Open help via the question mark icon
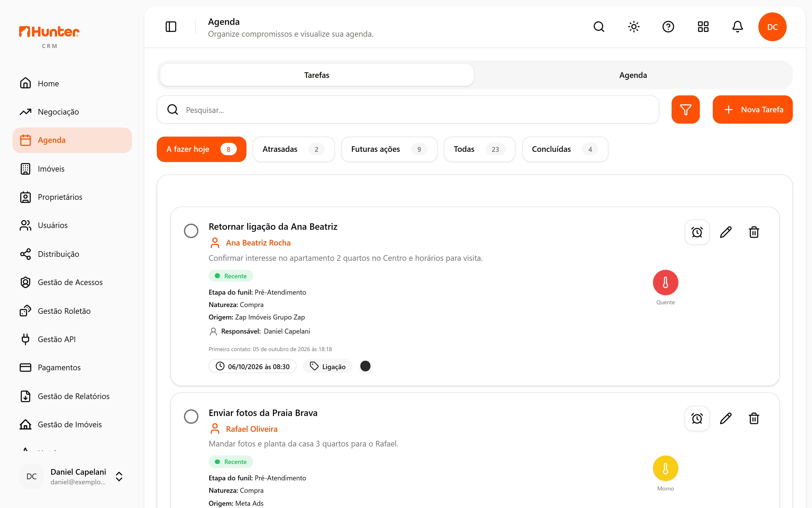The width and height of the screenshot is (812, 508). click(x=668, y=27)
